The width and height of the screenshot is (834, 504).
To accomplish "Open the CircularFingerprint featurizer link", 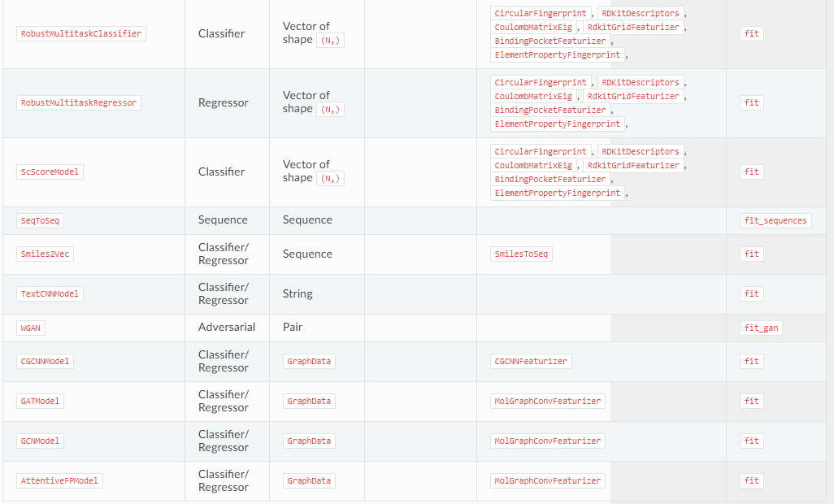I will [x=539, y=13].
